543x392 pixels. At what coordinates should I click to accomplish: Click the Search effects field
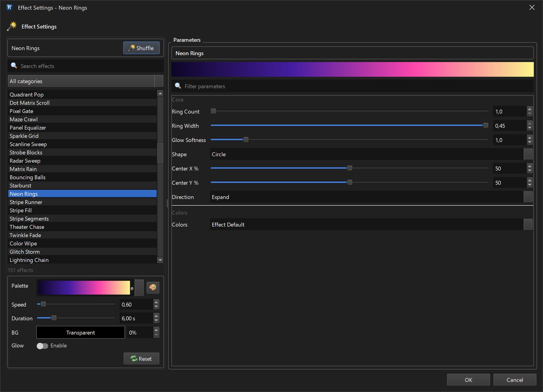[x=86, y=66]
